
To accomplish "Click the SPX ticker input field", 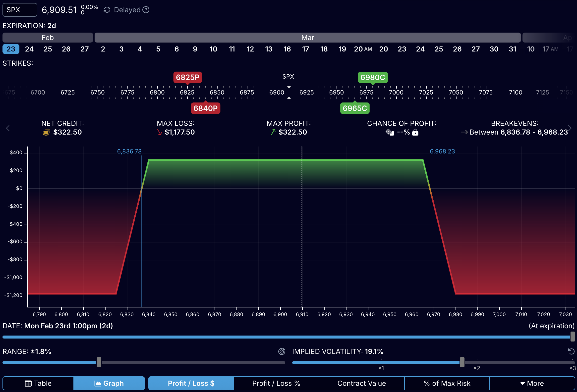I will point(19,10).
